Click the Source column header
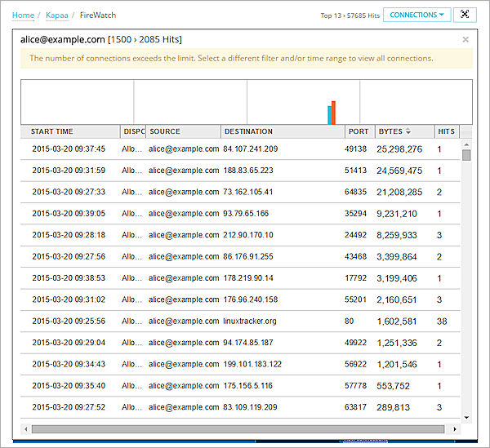The height and width of the screenshot is (448, 490). pyautogui.click(x=165, y=131)
